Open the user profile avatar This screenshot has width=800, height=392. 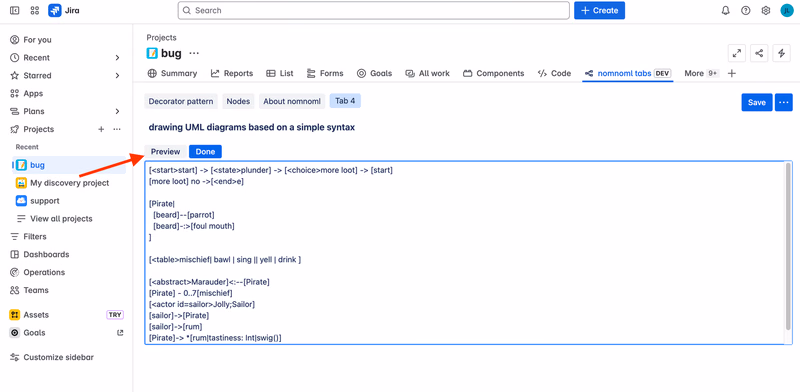coord(787,10)
